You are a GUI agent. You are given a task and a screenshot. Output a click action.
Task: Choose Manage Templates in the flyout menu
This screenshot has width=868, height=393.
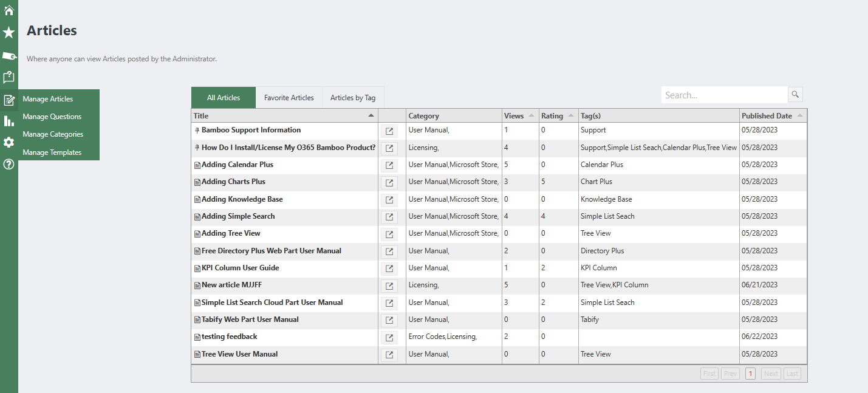52,152
